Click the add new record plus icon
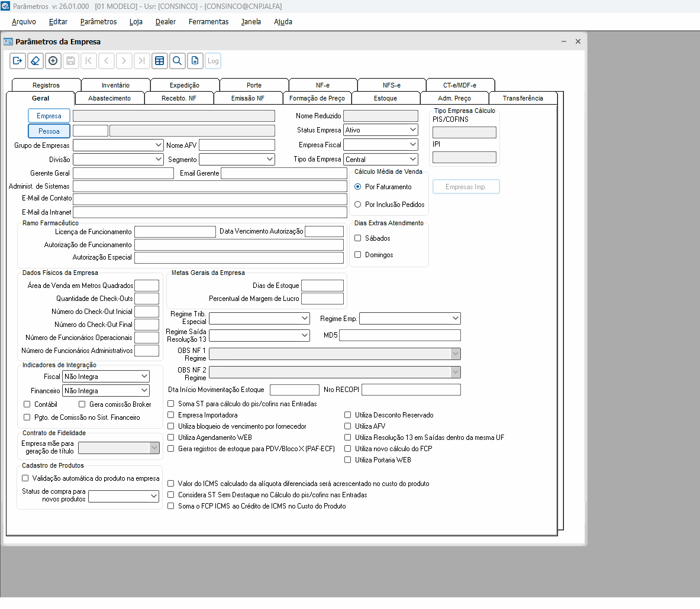 coord(53,61)
